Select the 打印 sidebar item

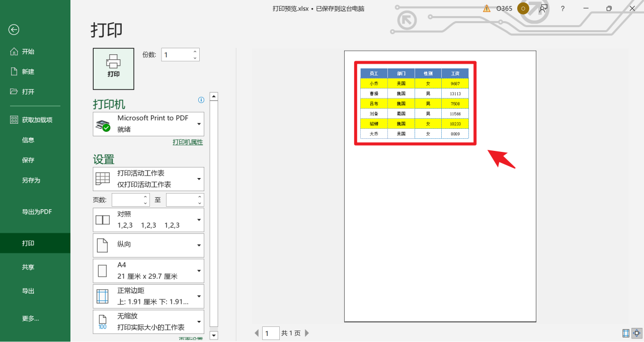click(x=35, y=243)
